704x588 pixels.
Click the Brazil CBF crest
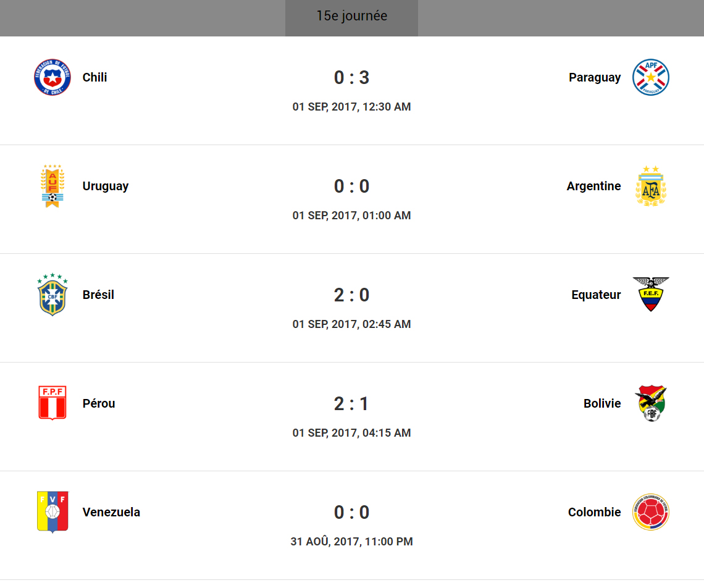52,295
